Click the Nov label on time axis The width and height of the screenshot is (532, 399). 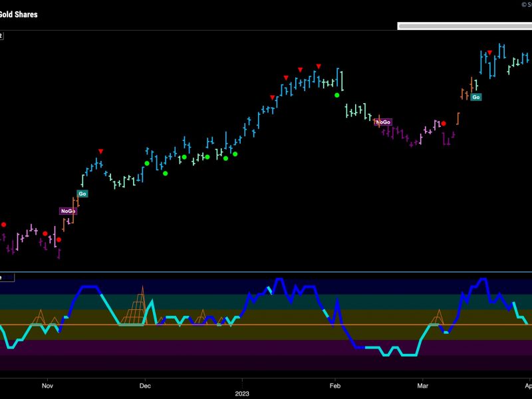(x=47, y=386)
